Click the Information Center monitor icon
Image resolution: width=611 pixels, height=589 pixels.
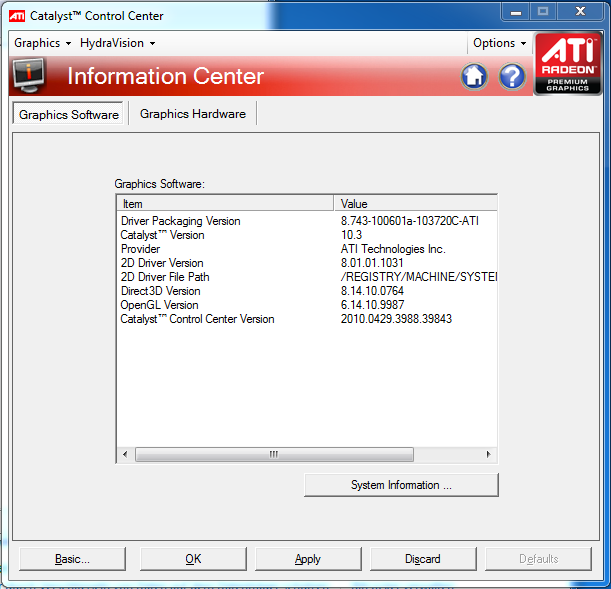point(28,76)
